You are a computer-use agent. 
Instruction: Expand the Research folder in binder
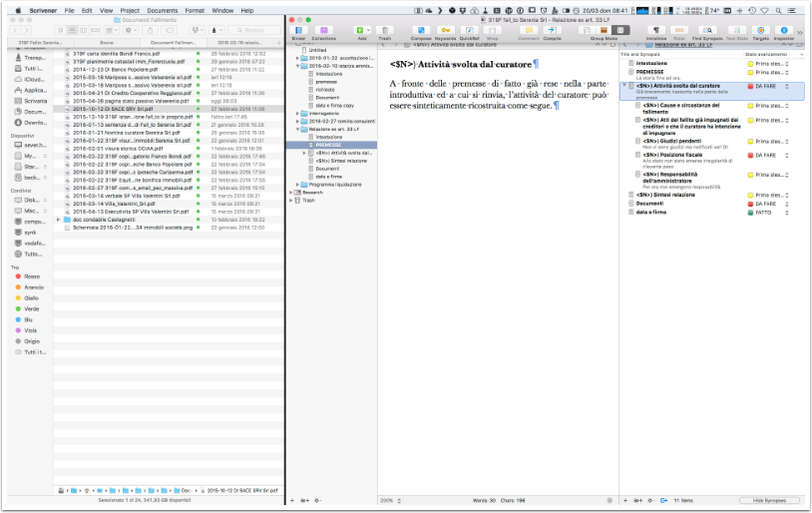tap(291, 193)
